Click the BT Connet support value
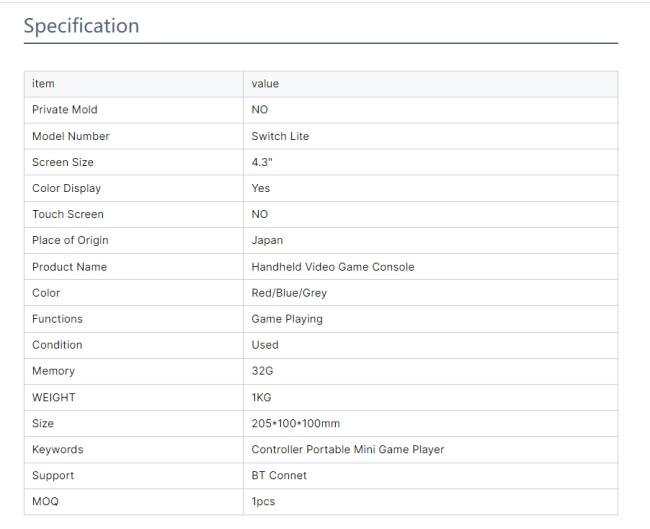This screenshot has width=650, height=529. [x=279, y=476]
